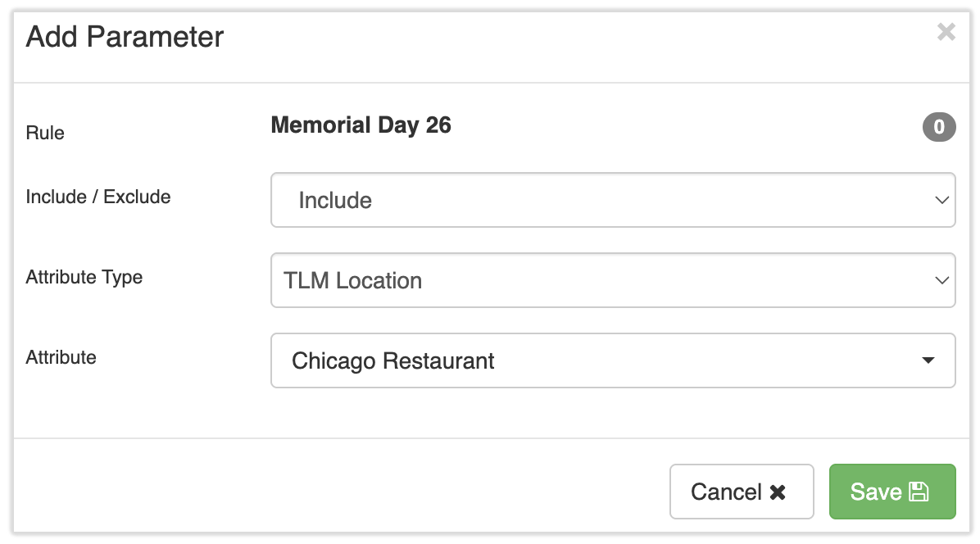Viewport: 980px width, 544px height.
Task: Click the gray 0 count badge
Action: coord(939,127)
